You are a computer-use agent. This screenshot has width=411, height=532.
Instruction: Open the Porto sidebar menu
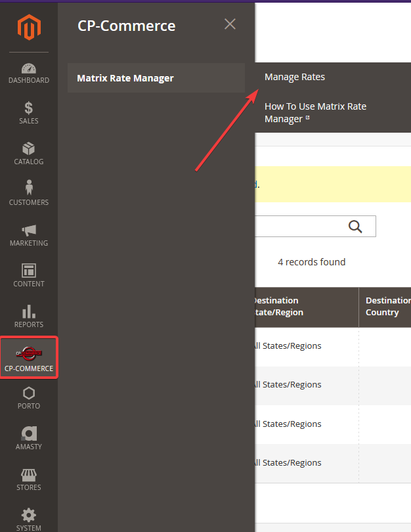[29, 398]
